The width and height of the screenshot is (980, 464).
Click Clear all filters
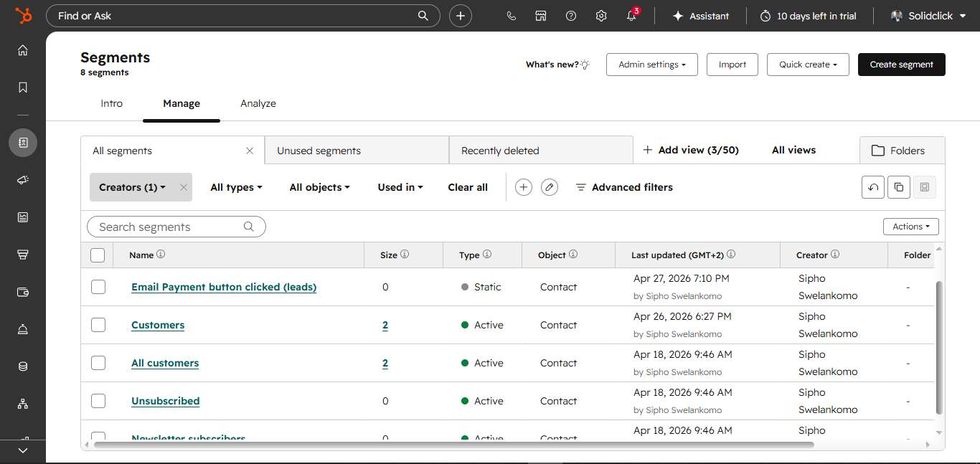[468, 187]
